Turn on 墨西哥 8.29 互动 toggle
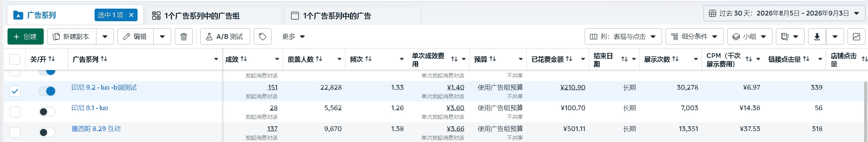Screen dimensions: 868x142 47,132
